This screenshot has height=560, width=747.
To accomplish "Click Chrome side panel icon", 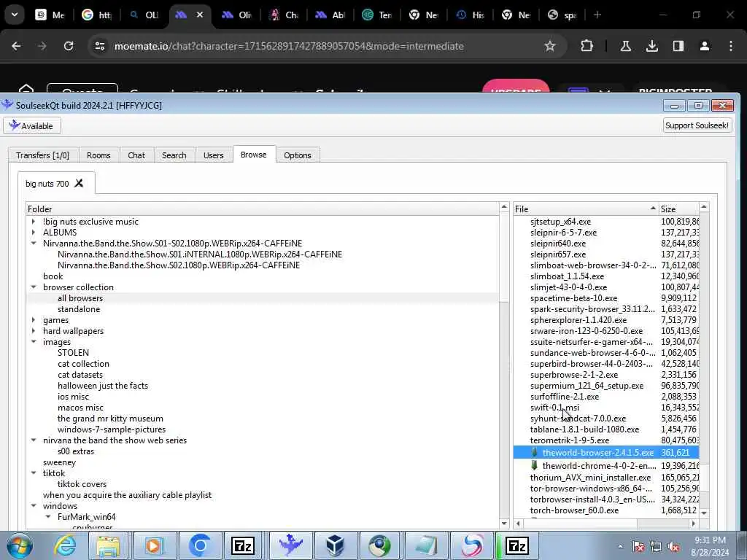I will pyautogui.click(x=678, y=46).
